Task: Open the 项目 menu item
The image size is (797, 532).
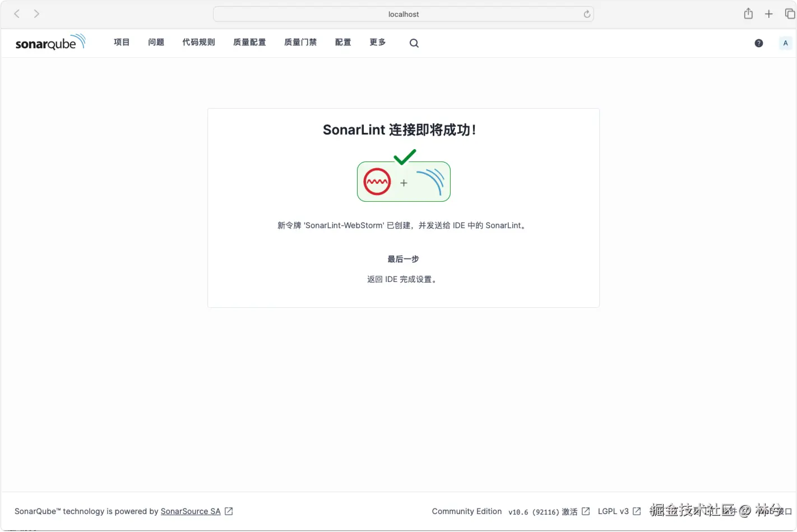Action: tap(122, 43)
